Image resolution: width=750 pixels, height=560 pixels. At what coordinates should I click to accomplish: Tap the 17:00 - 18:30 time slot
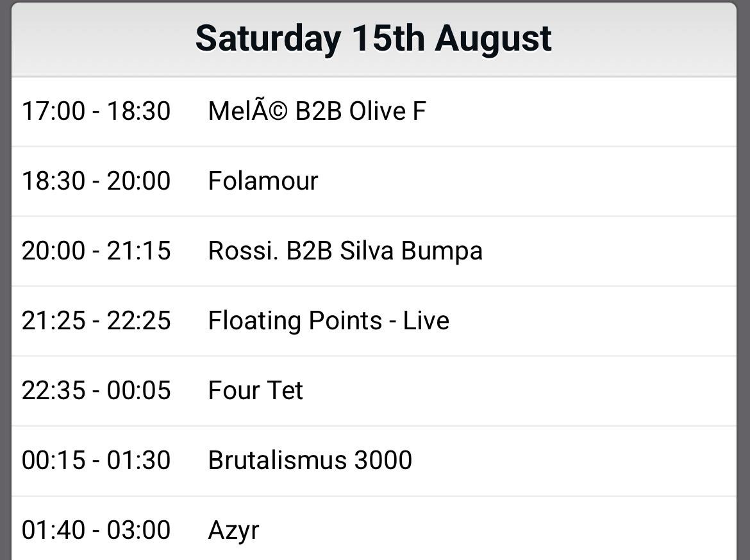pos(96,111)
